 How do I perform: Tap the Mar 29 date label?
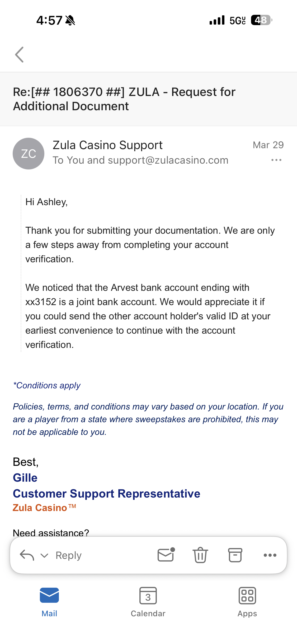[x=268, y=145]
